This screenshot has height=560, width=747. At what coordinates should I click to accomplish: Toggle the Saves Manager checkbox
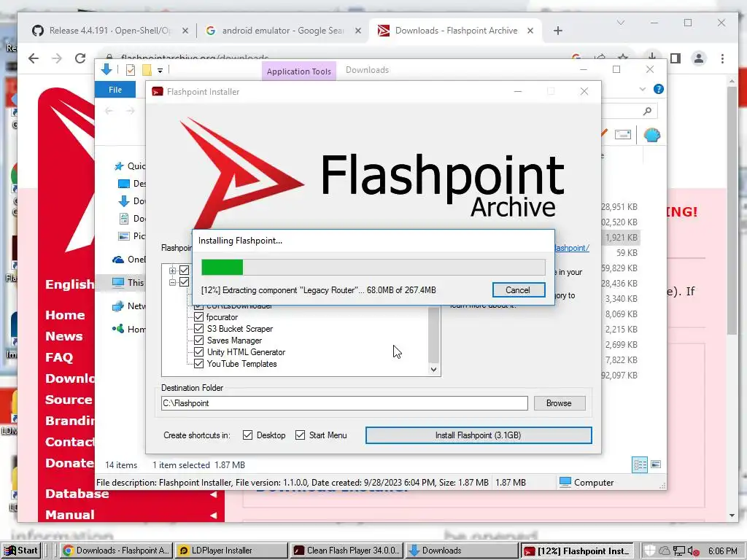point(198,341)
